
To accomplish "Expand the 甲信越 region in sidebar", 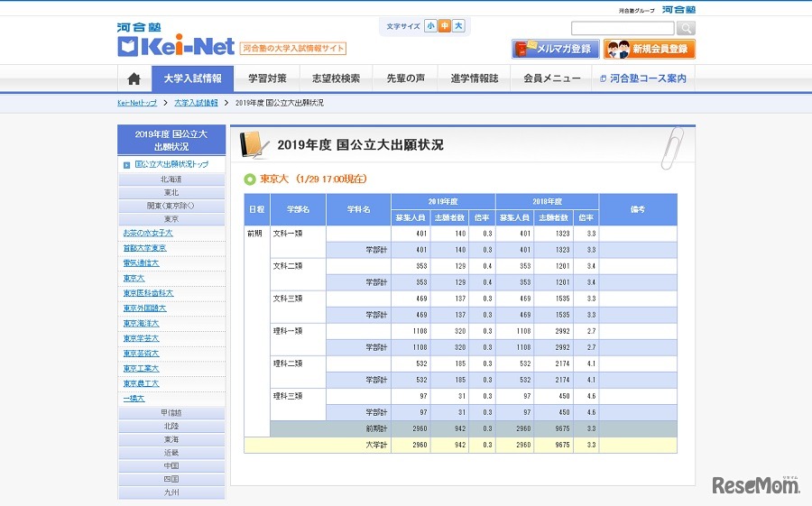I will click(171, 413).
